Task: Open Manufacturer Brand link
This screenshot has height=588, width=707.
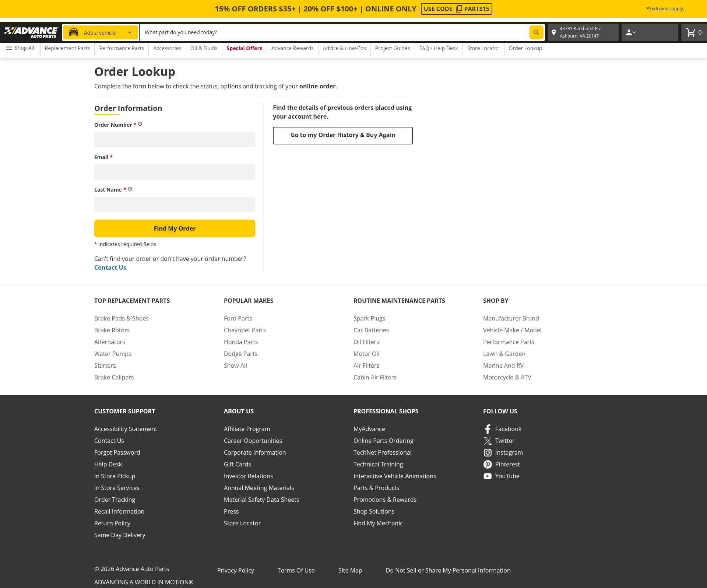Action: click(511, 318)
